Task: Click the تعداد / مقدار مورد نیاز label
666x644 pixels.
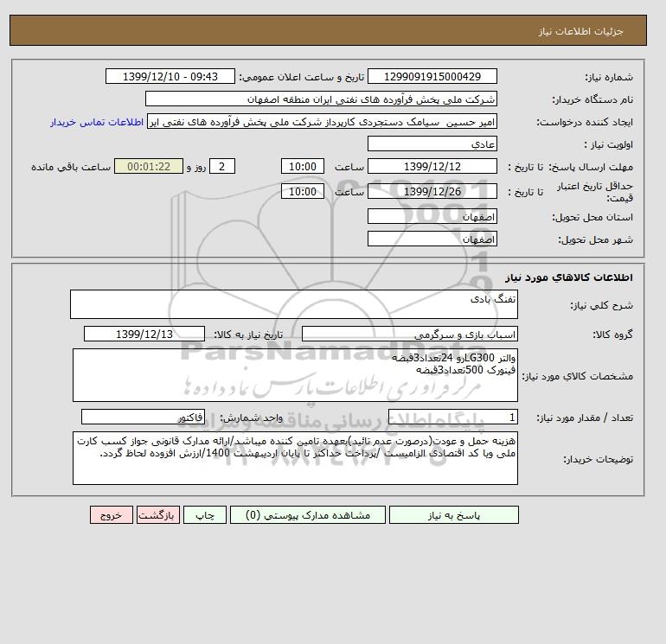Action: 585,418
